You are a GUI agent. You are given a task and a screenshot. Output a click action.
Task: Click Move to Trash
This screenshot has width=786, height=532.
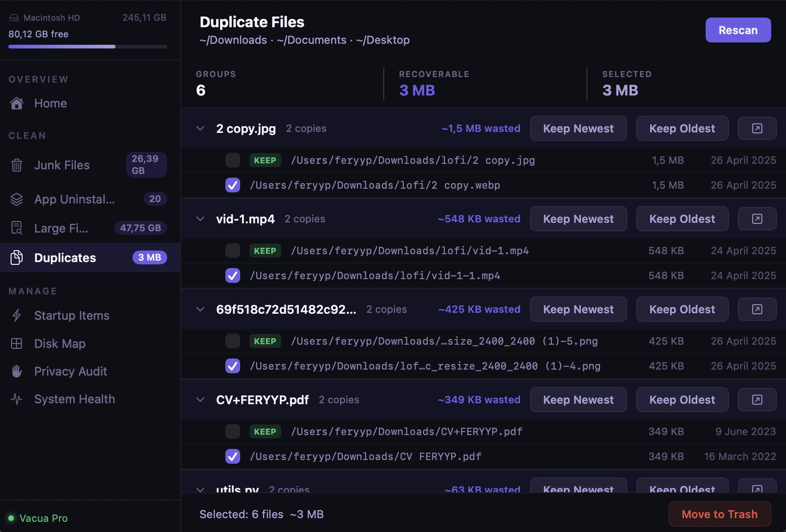point(719,514)
